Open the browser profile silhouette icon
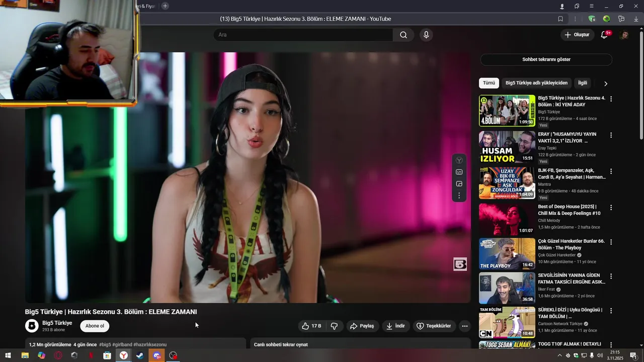The image size is (644, 362). point(562,6)
